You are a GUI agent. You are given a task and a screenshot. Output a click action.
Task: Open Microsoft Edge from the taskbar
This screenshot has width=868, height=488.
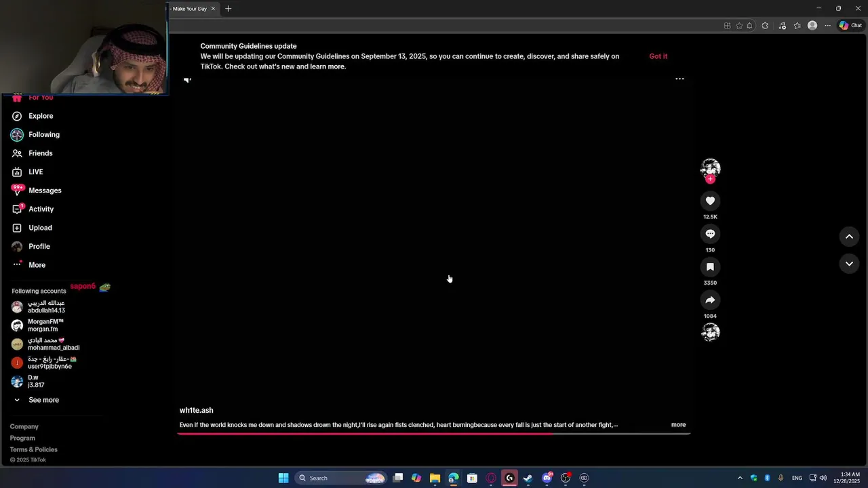point(454,478)
